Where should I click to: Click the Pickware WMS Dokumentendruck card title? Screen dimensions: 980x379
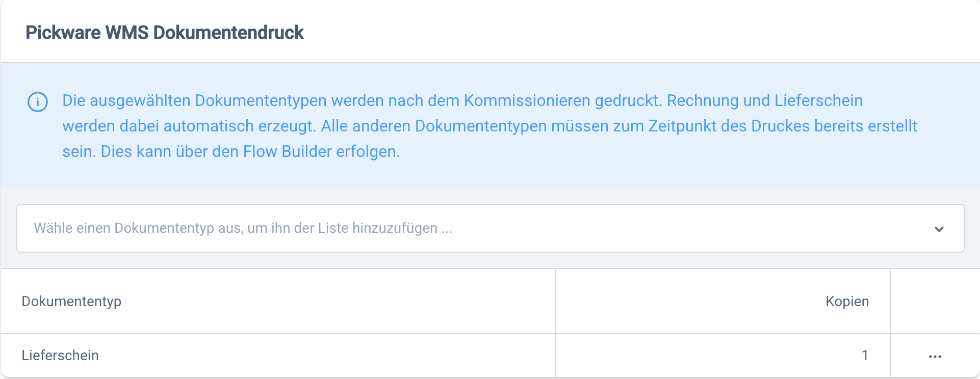tap(165, 33)
